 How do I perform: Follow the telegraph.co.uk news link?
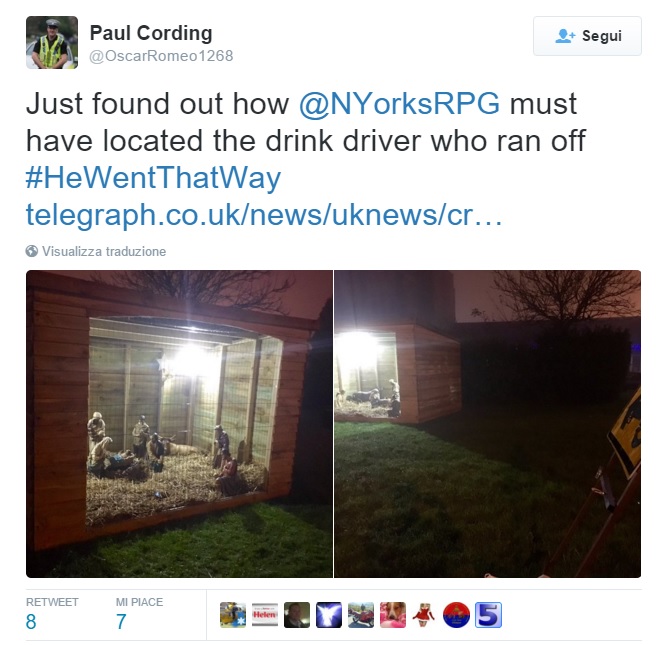(264, 214)
